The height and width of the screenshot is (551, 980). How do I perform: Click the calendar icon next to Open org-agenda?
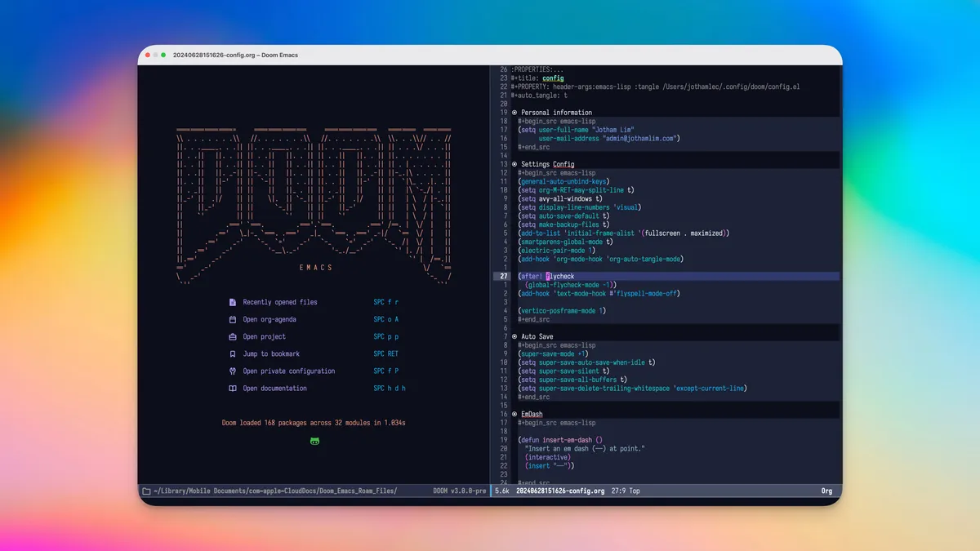234,318
